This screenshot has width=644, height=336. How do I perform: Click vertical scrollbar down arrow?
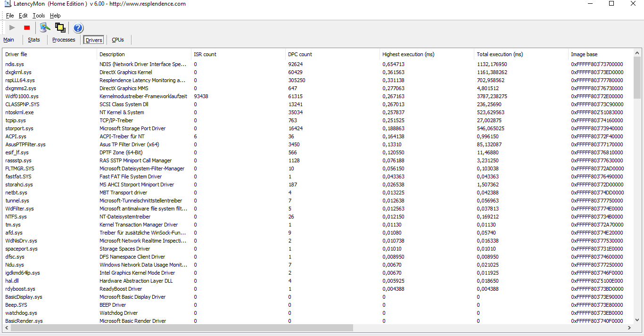637,319
